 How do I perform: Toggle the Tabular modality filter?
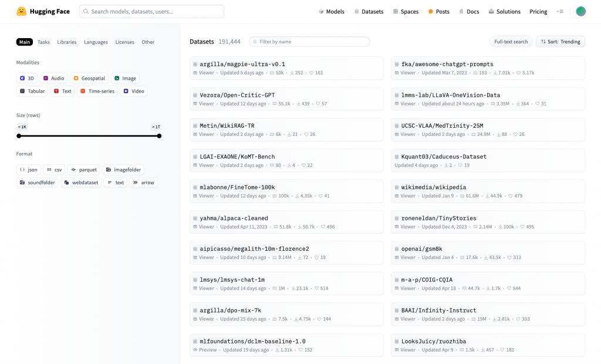[x=32, y=91]
